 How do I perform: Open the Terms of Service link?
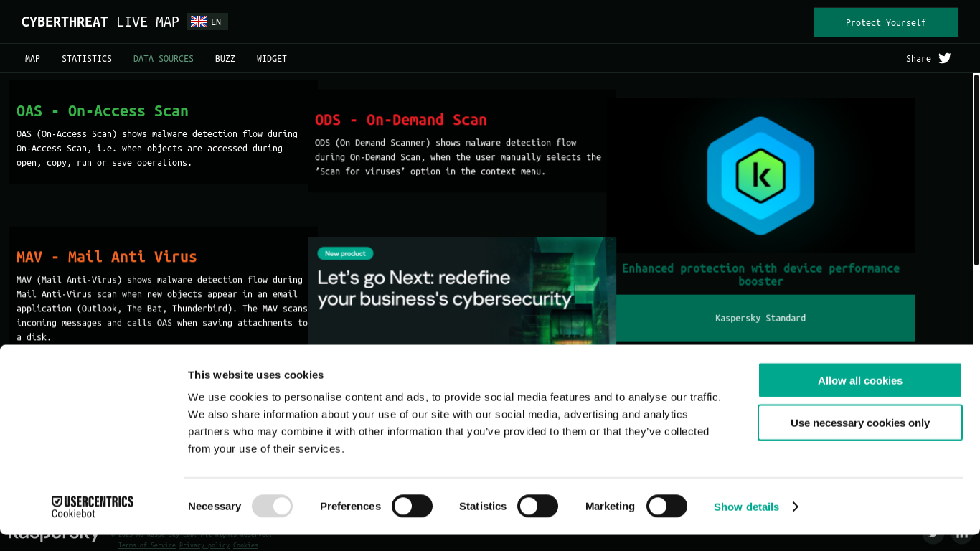(x=147, y=545)
